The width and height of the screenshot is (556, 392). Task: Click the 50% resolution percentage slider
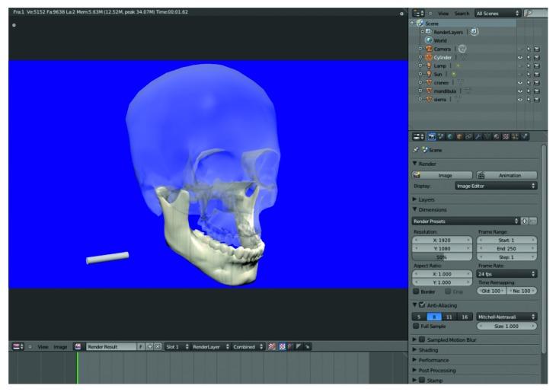click(442, 257)
